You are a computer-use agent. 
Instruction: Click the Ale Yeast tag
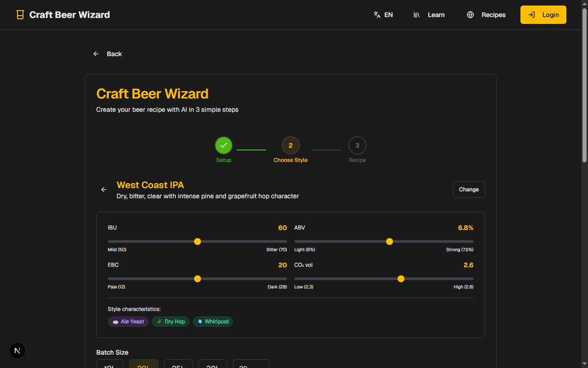pos(128,321)
